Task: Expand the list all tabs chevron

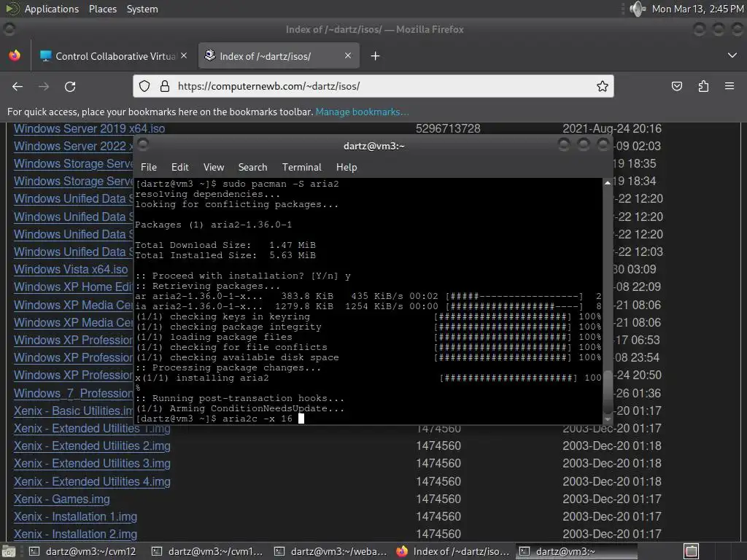Action: pos(732,55)
